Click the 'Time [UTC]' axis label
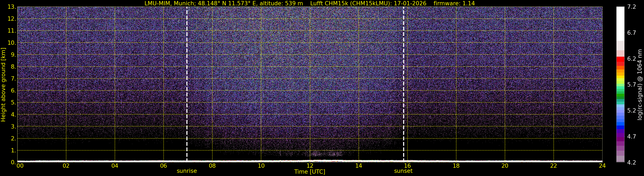 pyautogui.click(x=310, y=172)
